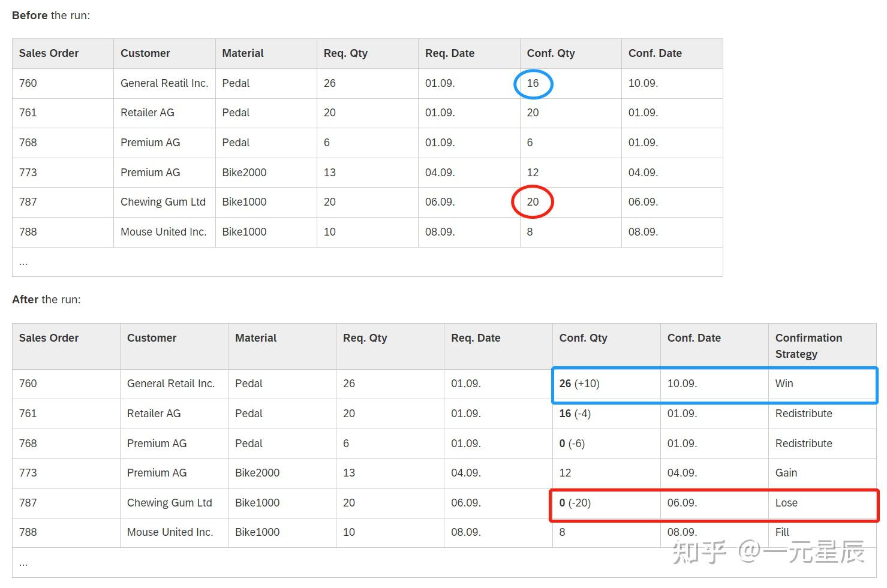The height and width of the screenshot is (588, 887).
Task: Click the Gain strategy cell
Action: tap(786, 473)
